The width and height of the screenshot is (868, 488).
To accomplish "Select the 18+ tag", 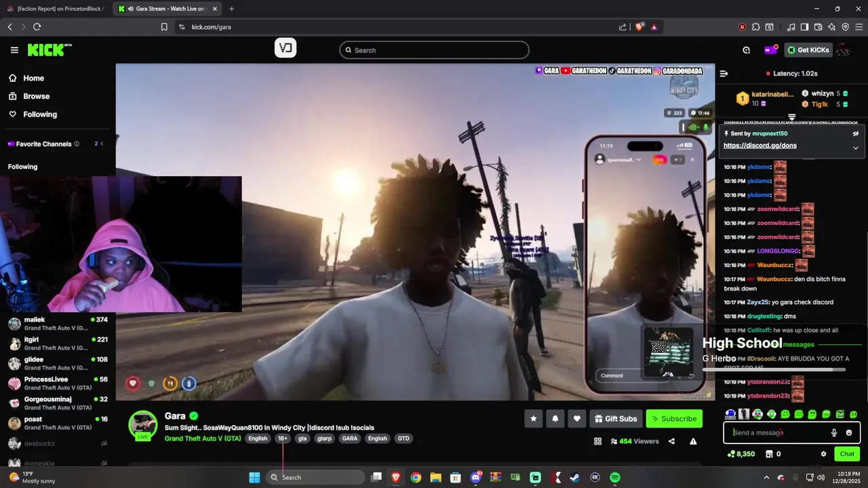I will coord(282,439).
